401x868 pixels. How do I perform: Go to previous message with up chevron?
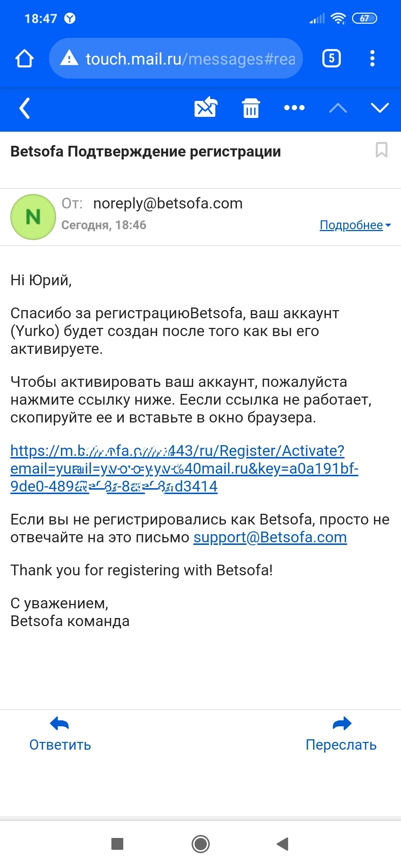[x=338, y=108]
